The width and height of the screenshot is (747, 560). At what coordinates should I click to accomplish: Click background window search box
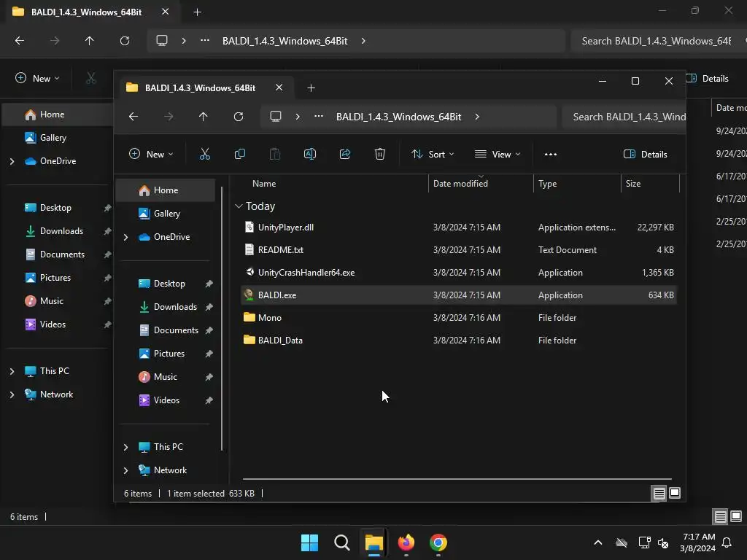click(x=657, y=41)
